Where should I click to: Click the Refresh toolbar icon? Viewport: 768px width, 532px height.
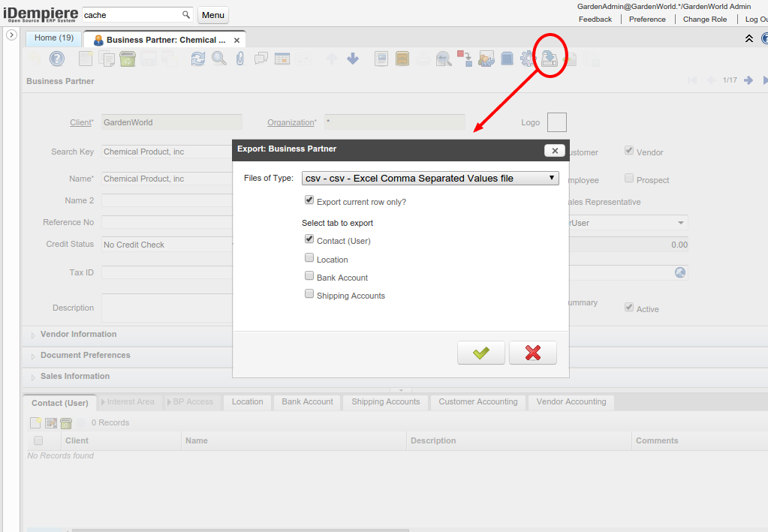(x=197, y=59)
